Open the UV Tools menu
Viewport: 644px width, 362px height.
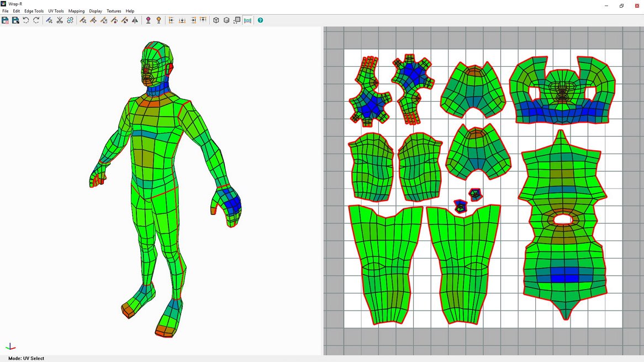[x=56, y=11]
